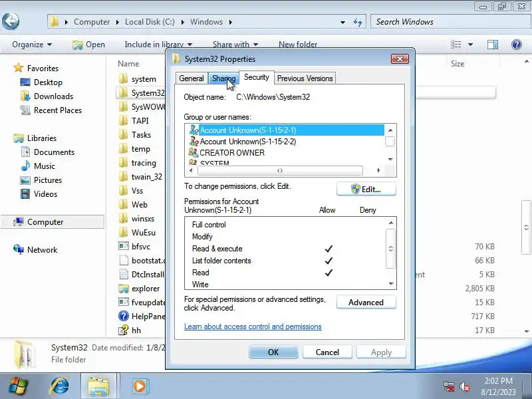Switch to the General tab
The image size is (532, 399).
click(x=192, y=78)
